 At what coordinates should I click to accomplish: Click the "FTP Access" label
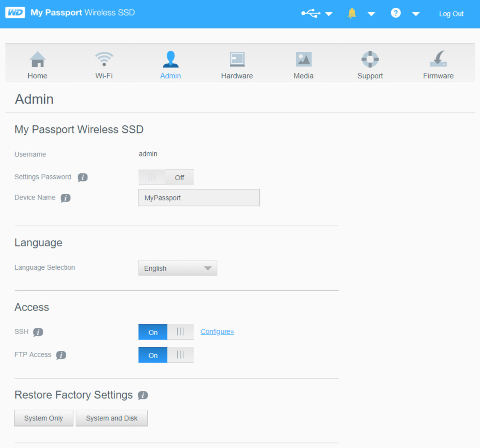point(33,354)
